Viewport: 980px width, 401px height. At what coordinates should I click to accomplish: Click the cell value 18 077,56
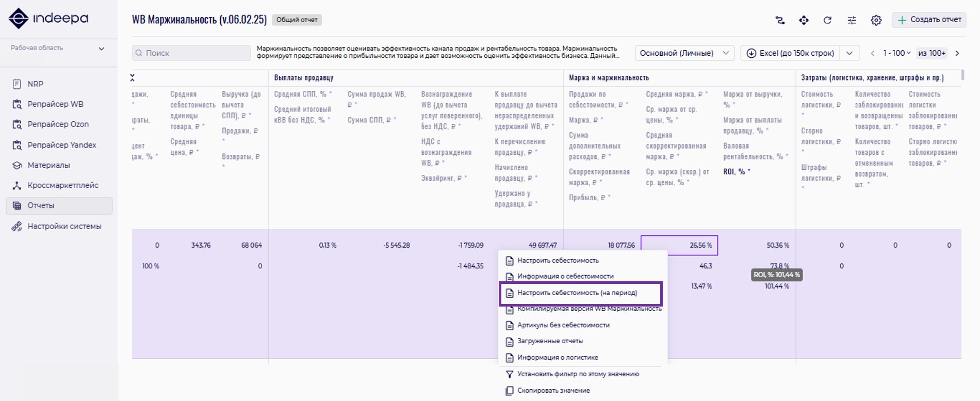[621, 245]
